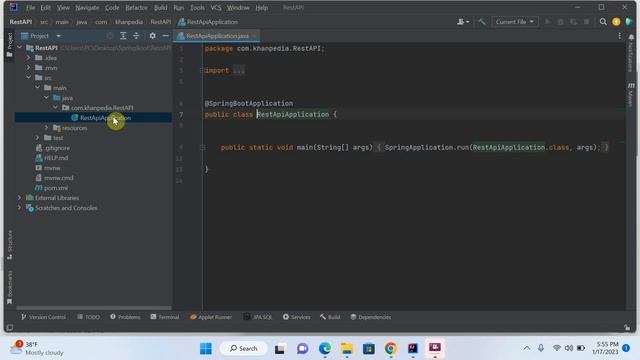Open the Version Control tool window
This screenshot has width=640, height=360.
click(43, 317)
